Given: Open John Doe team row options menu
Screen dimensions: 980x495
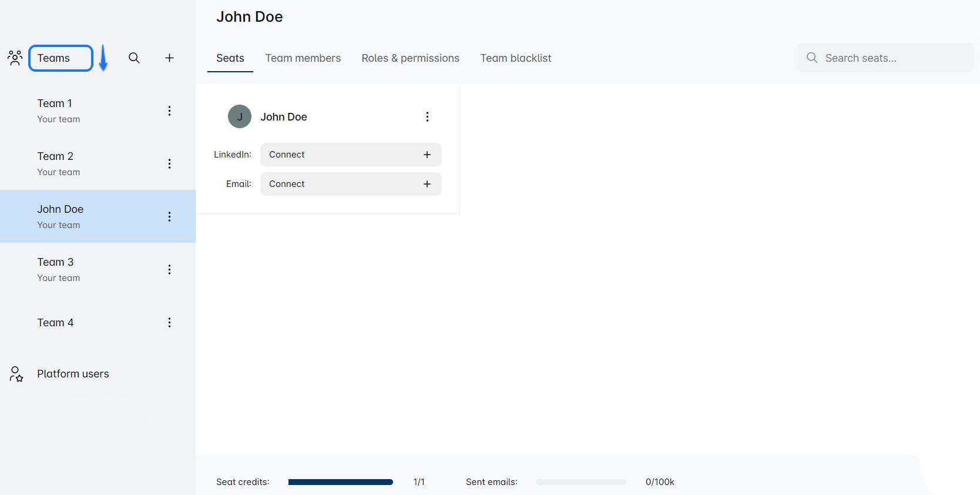Looking at the screenshot, I should [x=169, y=216].
